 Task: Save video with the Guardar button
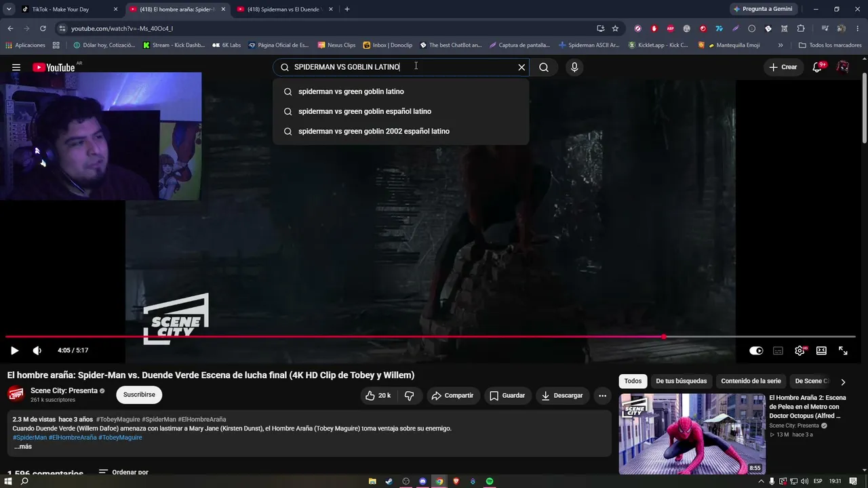click(x=507, y=396)
